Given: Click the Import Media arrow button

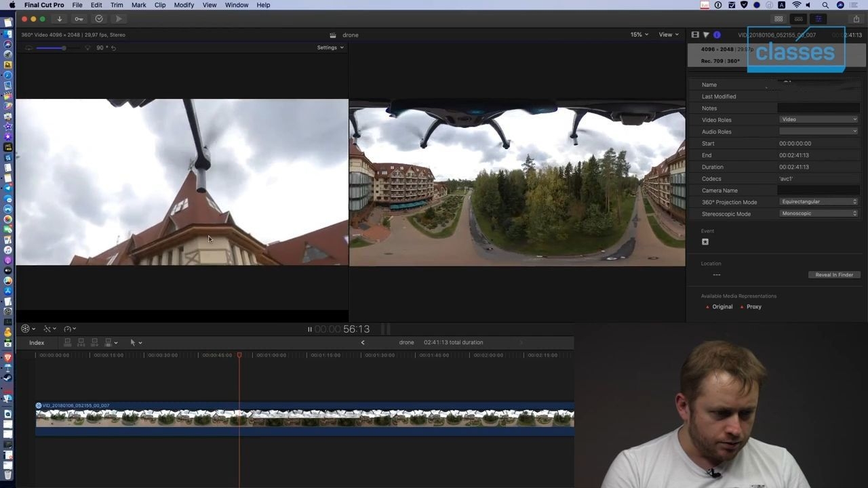Looking at the screenshot, I should [59, 19].
